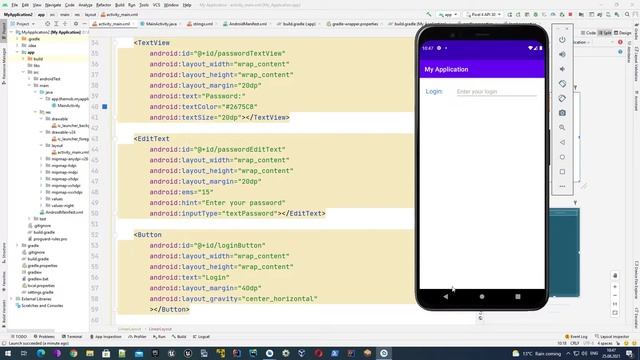Open the Problems tool window
The height and width of the screenshot is (360, 640).
point(44,337)
